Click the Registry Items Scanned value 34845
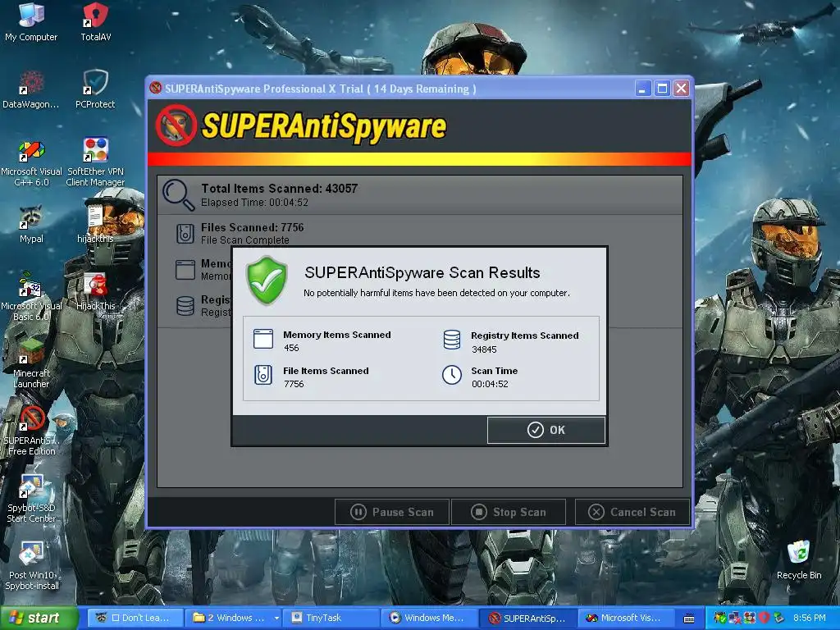Viewport: 840px width, 630px height. (484, 349)
